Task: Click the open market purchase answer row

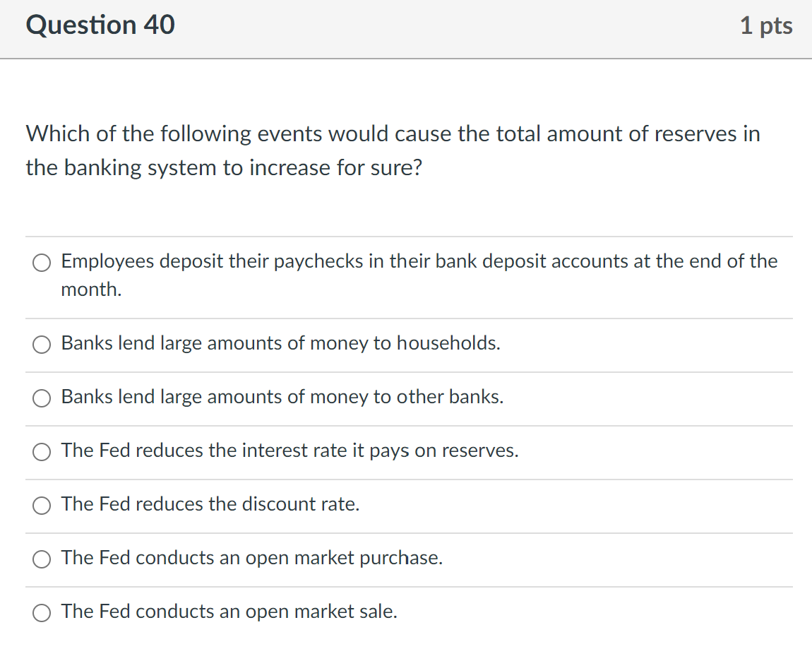Action: [x=251, y=558]
